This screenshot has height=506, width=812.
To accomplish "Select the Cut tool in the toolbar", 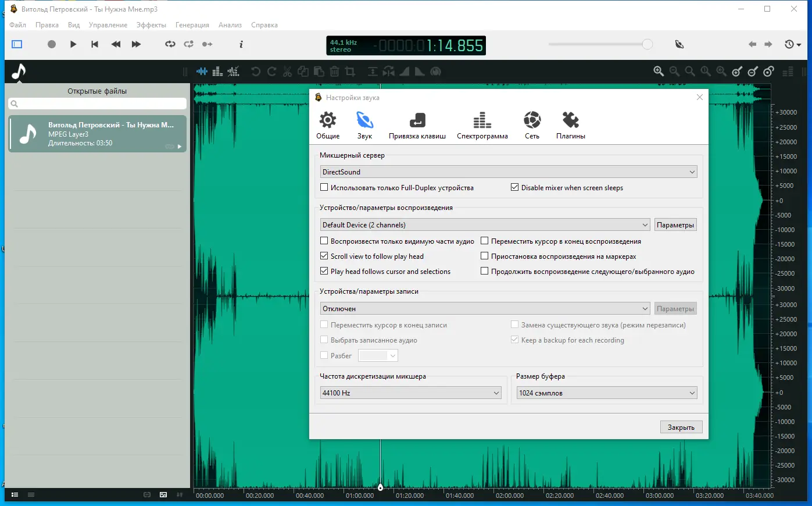I will point(287,71).
